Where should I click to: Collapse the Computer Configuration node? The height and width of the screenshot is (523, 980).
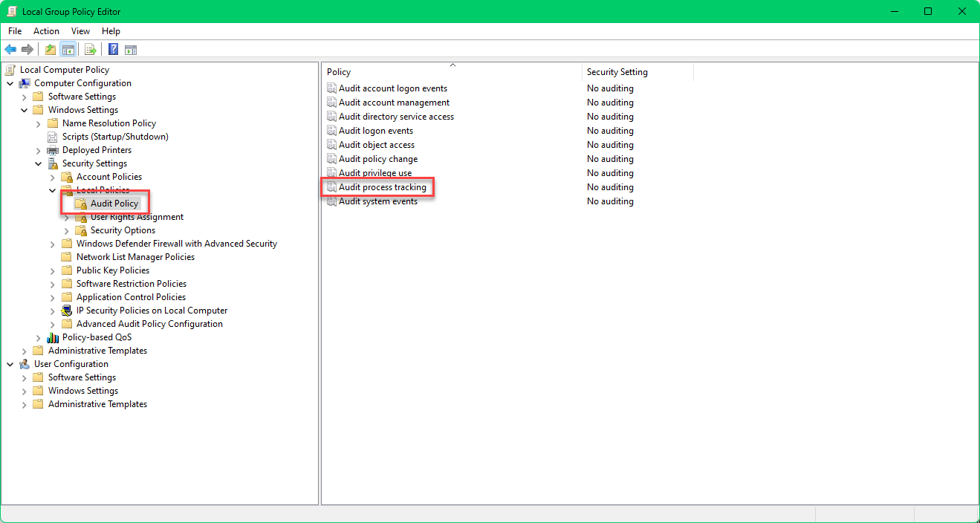pos(10,82)
